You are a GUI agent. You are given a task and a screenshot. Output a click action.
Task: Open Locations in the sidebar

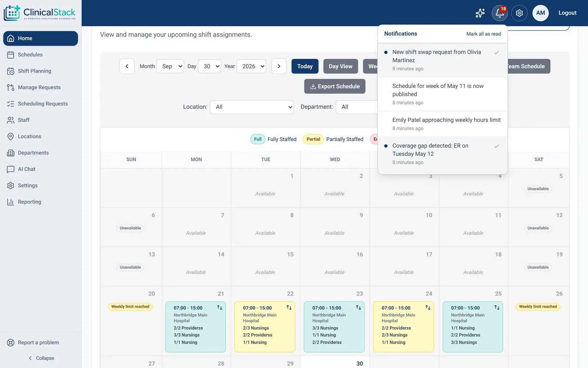(40, 137)
